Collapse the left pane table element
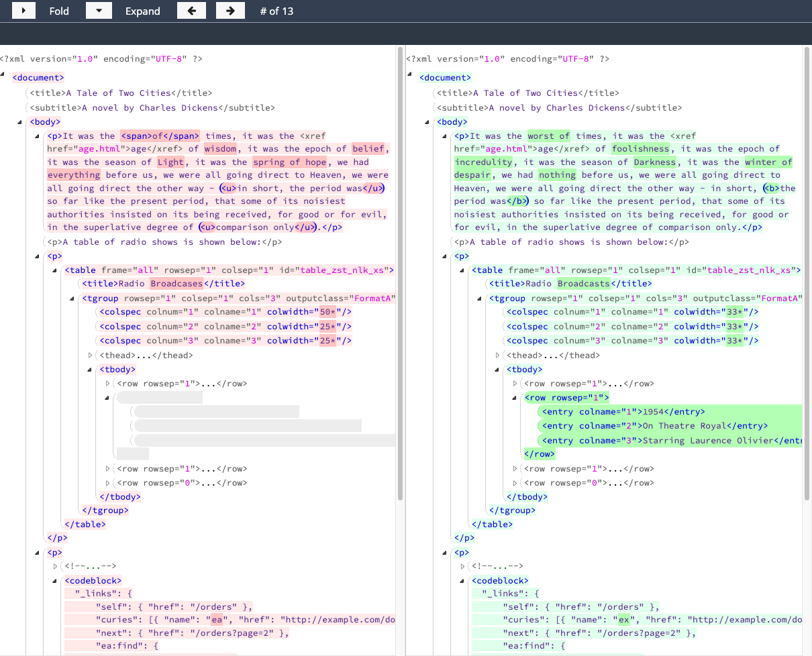The width and height of the screenshot is (812, 656). pyautogui.click(x=56, y=270)
